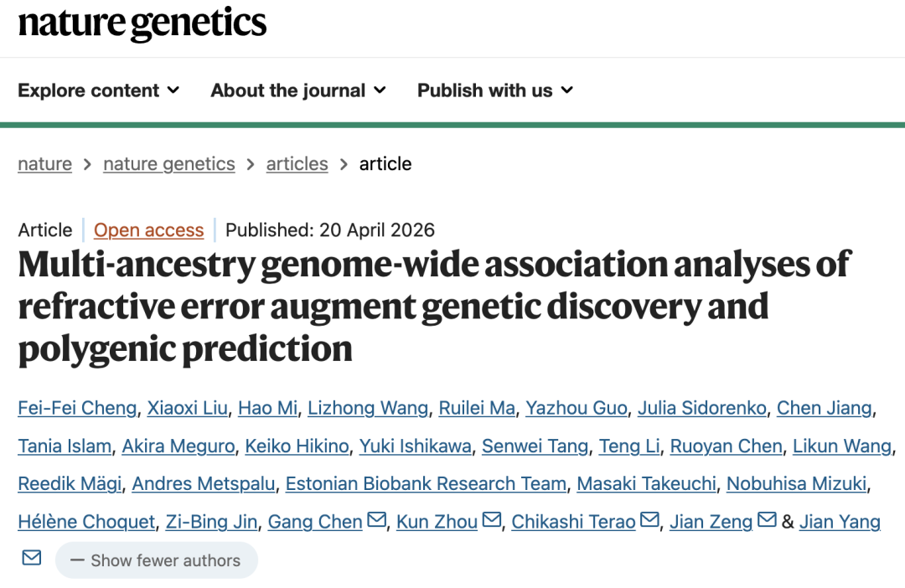Click the email icon next to Kun Zhou
Image resolution: width=905 pixels, height=588 pixels.
coord(492,520)
